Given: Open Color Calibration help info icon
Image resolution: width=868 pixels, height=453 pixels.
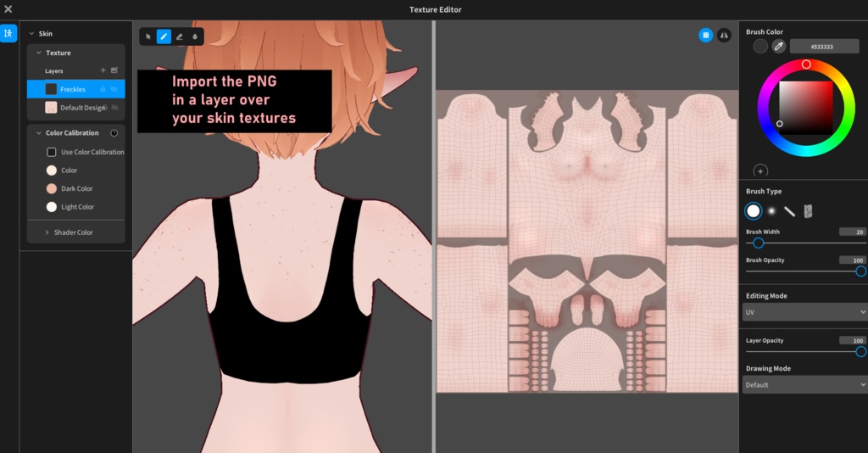Looking at the screenshot, I should [114, 133].
